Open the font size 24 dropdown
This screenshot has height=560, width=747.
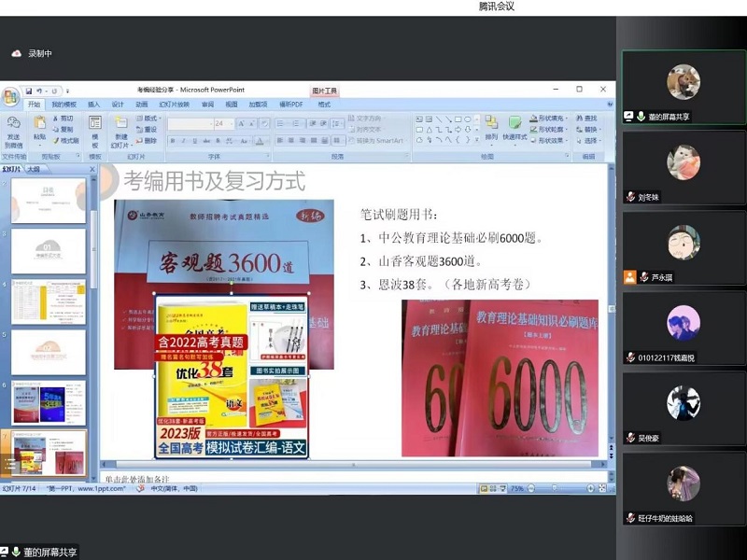pos(232,124)
